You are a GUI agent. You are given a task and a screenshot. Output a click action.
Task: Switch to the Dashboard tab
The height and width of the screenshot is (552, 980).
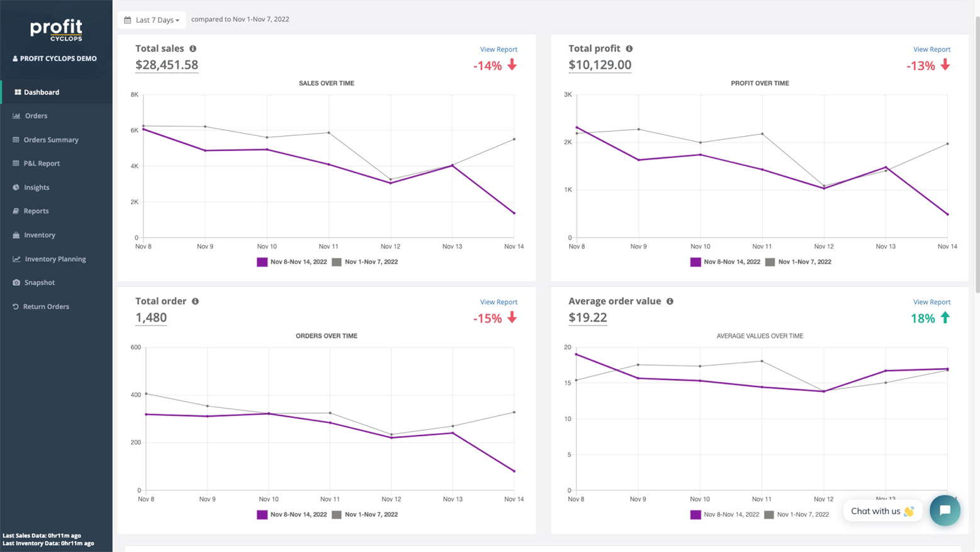[41, 92]
